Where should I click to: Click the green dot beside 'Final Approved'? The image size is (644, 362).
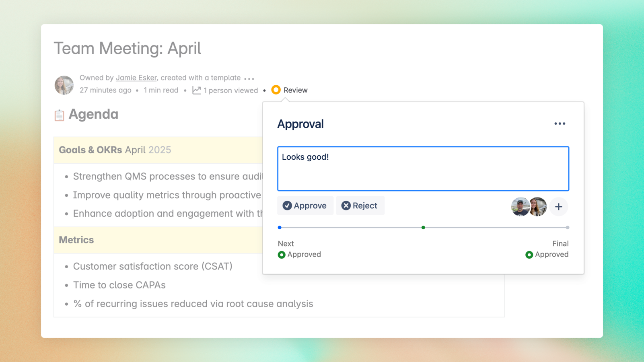[x=529, y=254]
